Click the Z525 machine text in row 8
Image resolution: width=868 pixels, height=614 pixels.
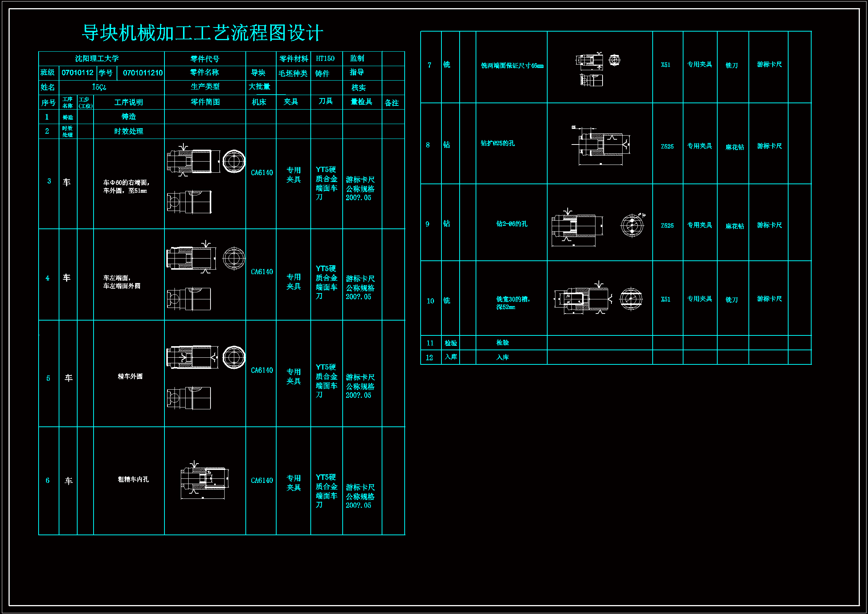coord(667,146)
